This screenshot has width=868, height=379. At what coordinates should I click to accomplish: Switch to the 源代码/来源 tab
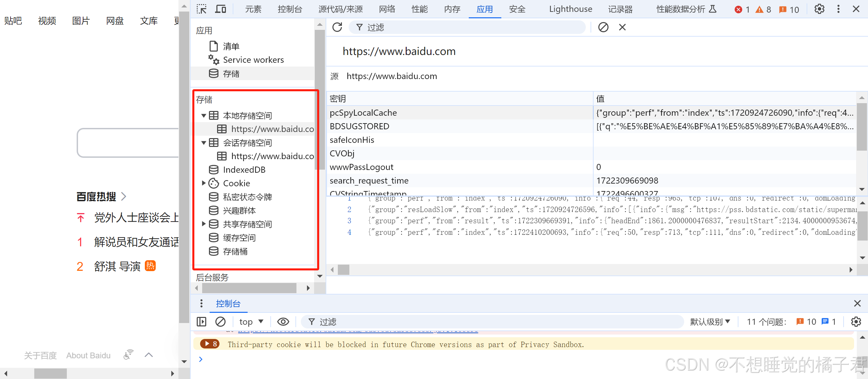click(341, 9)
